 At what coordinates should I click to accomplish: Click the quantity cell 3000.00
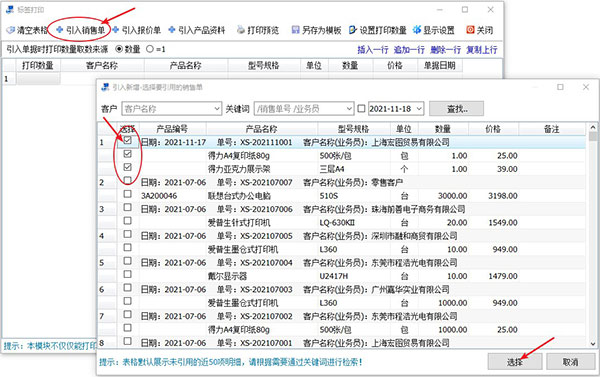tap(453, 196)
